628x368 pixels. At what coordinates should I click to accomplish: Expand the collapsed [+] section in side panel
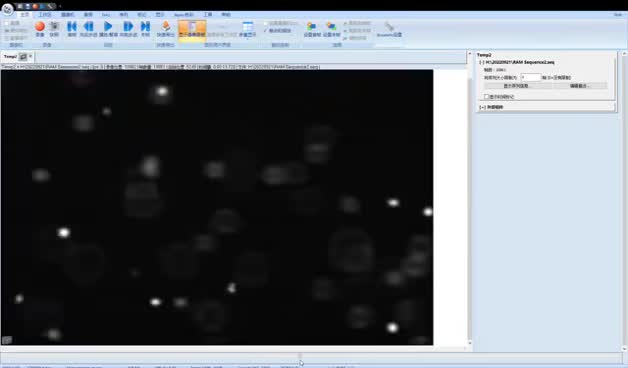pyautogui.click(x=482, y=107)
